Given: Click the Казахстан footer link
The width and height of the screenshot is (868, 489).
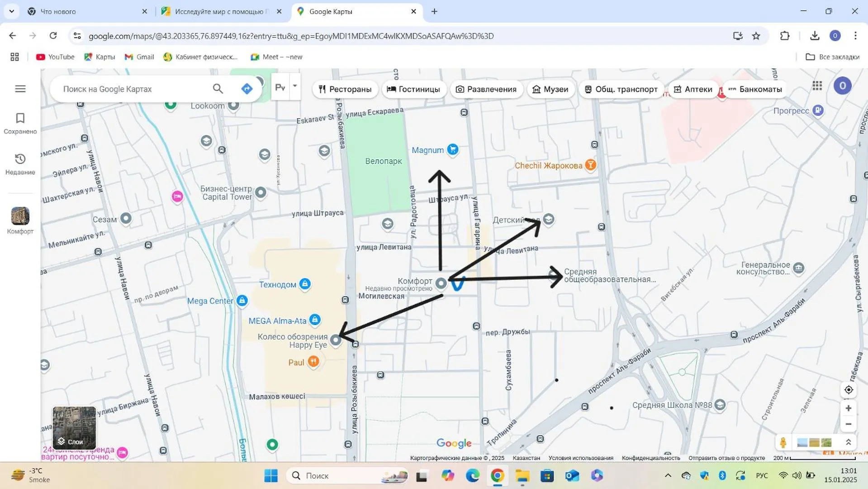Looking at the screenshot, I should pos(526,458).
